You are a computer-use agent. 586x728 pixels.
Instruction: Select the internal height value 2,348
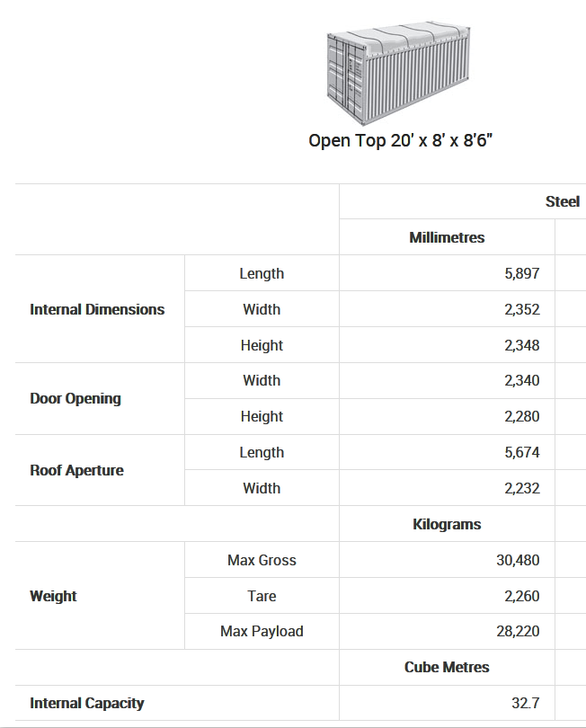[x=522, y=345]
